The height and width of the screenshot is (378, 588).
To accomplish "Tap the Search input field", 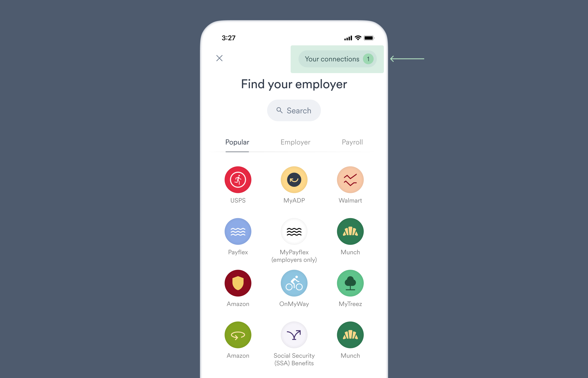I will click(294, 111).
